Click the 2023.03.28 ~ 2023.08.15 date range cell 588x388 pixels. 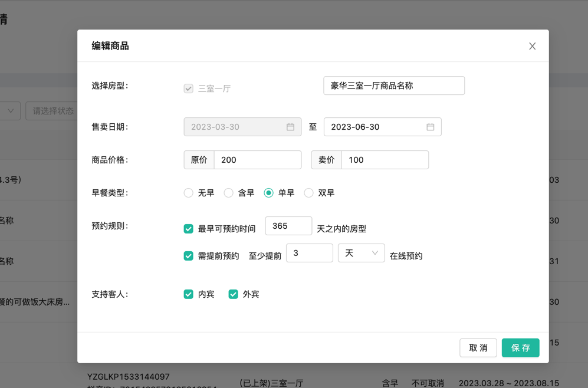(x=509, y=383)
